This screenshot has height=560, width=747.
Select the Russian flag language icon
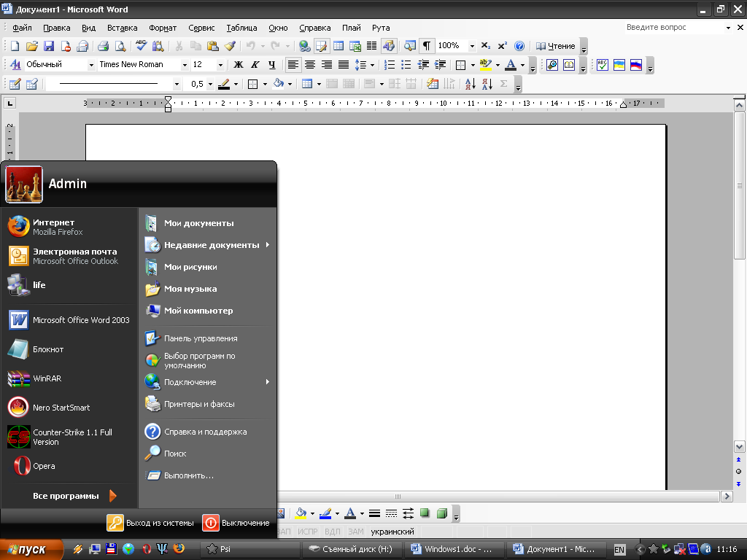click(x=636, y=65)
